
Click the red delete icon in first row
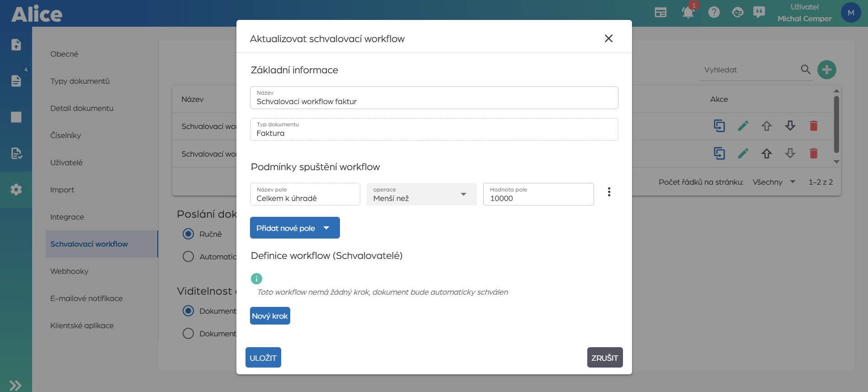(x=813, y=126)
